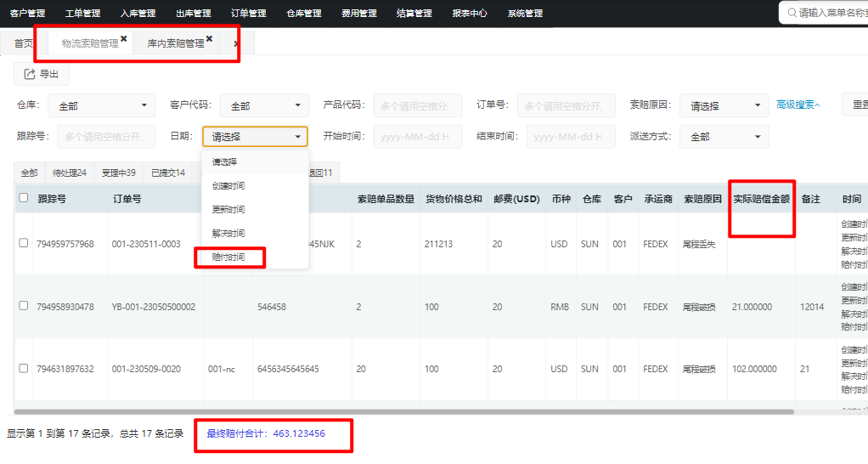
Task: Show the 受理中39 status tab
Action: coord(119,173)
